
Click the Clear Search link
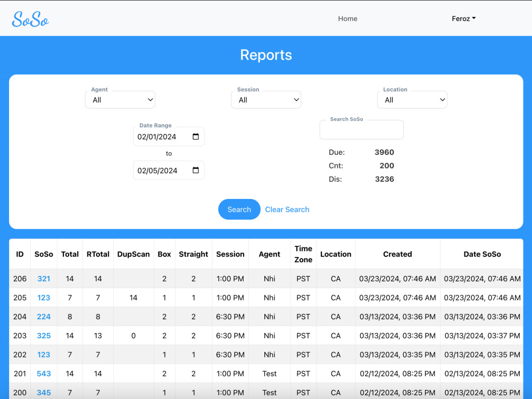[287, 209]
